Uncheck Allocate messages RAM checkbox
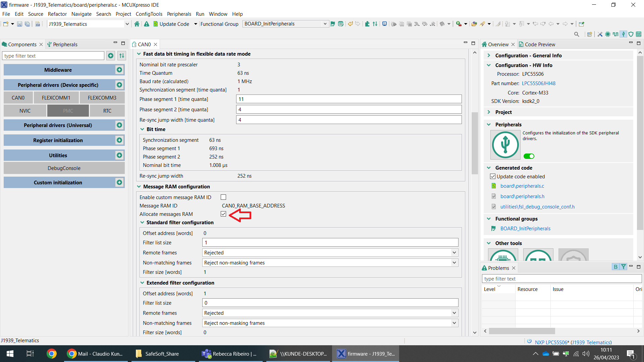The height and width of the screenshot is (362, 644). [223, 214]
